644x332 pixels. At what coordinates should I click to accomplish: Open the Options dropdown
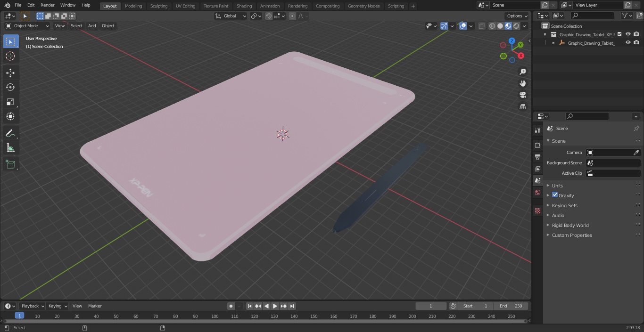tap(517, 16)
